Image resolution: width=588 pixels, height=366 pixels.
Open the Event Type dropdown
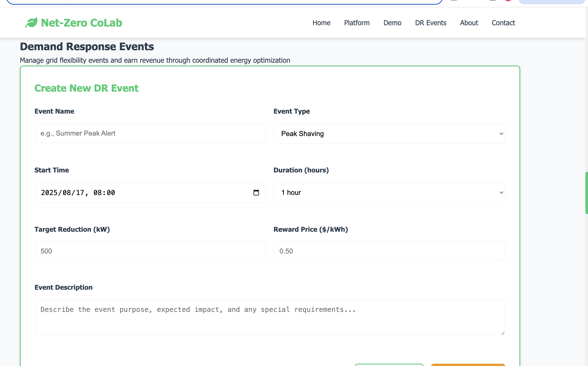pyautogui.click(x=389, y=134)
